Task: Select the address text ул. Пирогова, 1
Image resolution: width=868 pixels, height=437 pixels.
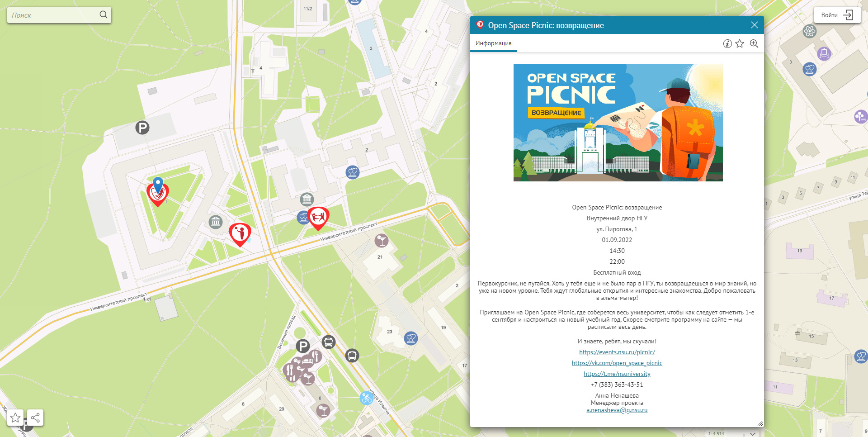Action: click(x=617, y=229)
